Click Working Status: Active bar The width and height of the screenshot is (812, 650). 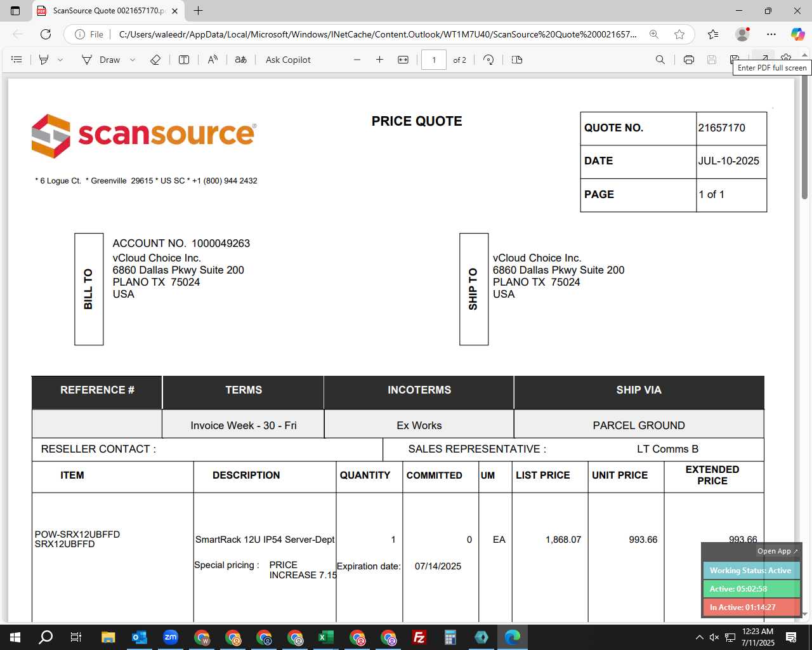coord(751,570)
